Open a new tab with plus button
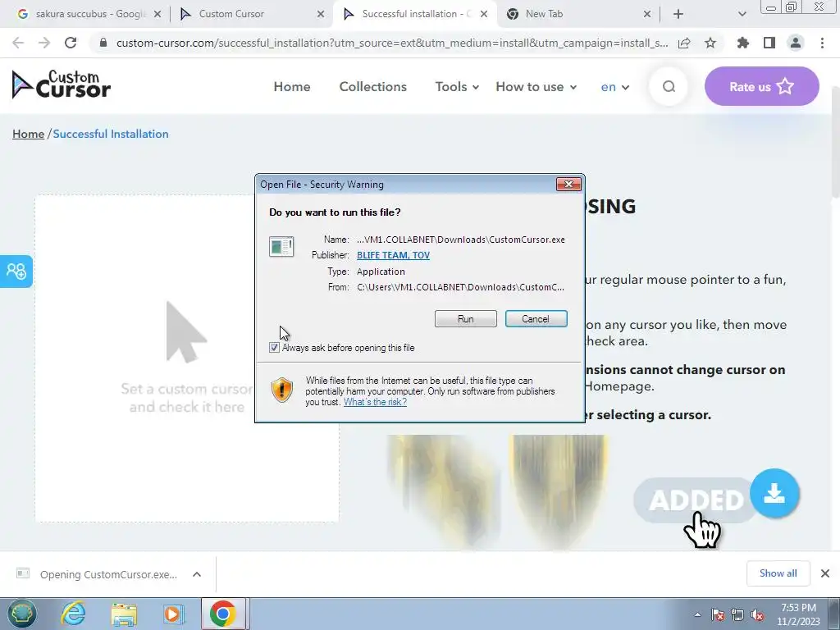 (678, 14)
